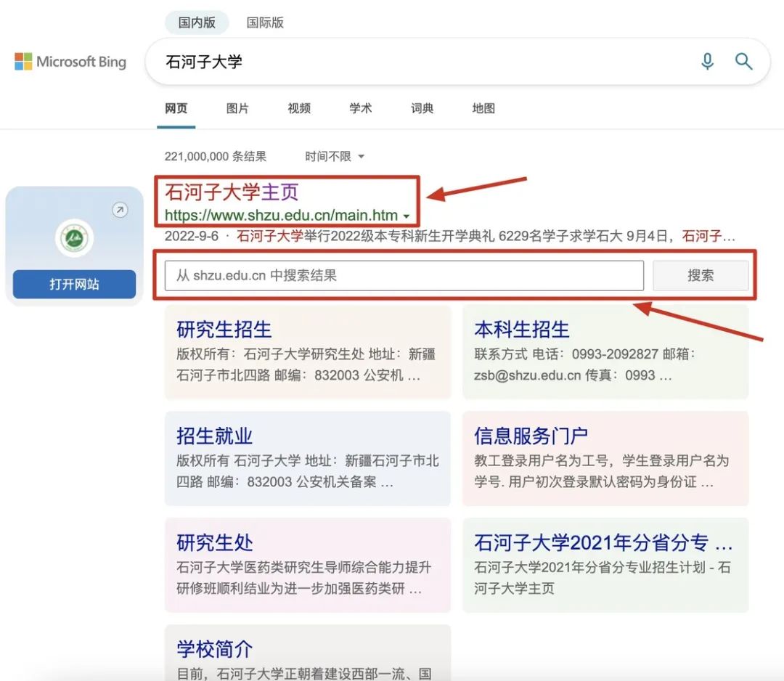Open the 石河子大学主页 result link
This screenshot has height=681, width=784.
(232, 192)
